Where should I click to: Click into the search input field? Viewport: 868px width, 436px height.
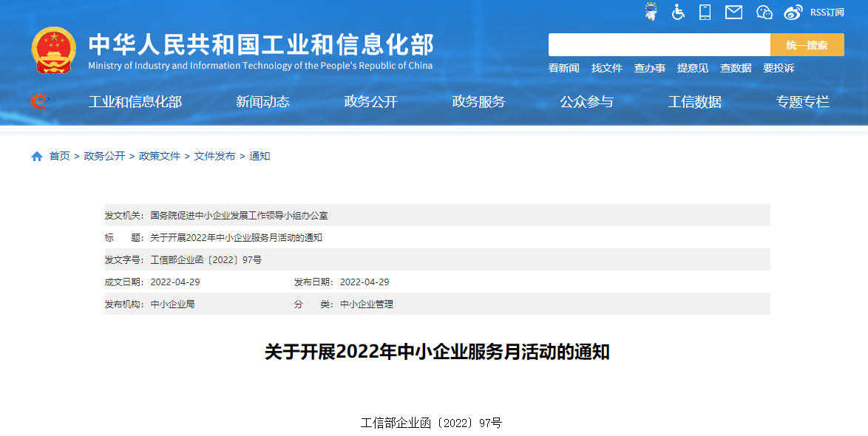click(x=659, y=45)
